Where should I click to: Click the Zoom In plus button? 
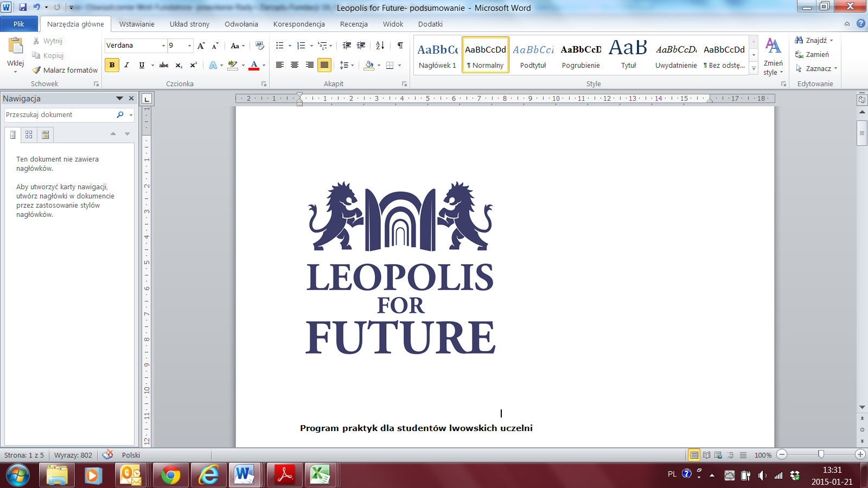(x=860, y=454)
